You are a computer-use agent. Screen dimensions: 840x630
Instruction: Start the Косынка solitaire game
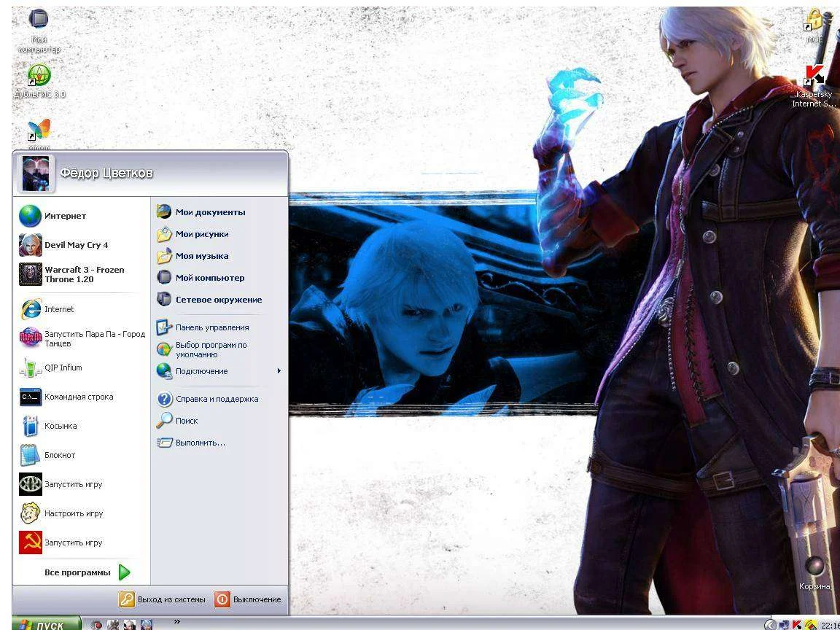tap(82, 426)
